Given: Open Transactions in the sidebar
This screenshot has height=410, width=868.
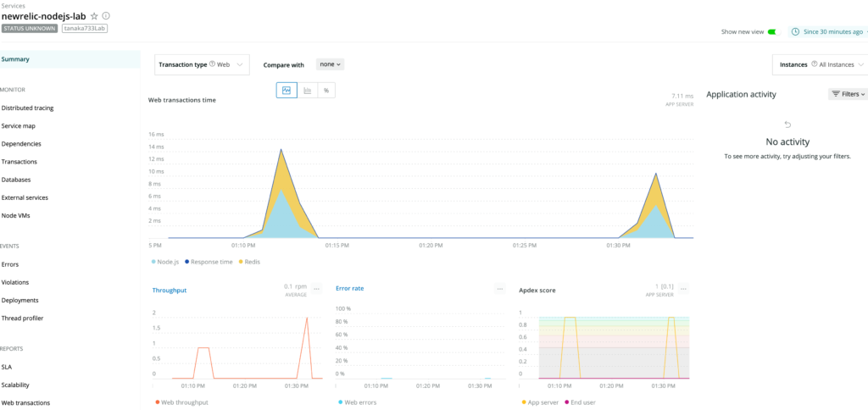Looking at the screenshot, I should [x=19, y=162].
